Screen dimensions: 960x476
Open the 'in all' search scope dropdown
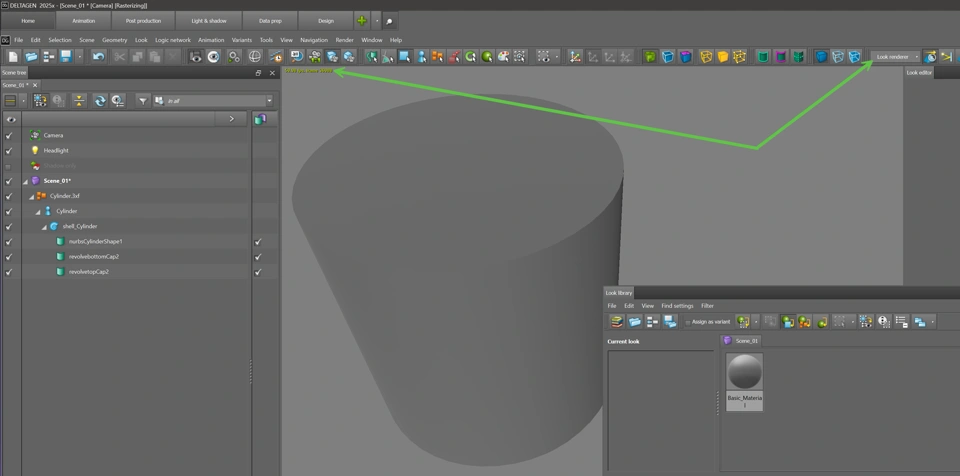pos(269,101)
